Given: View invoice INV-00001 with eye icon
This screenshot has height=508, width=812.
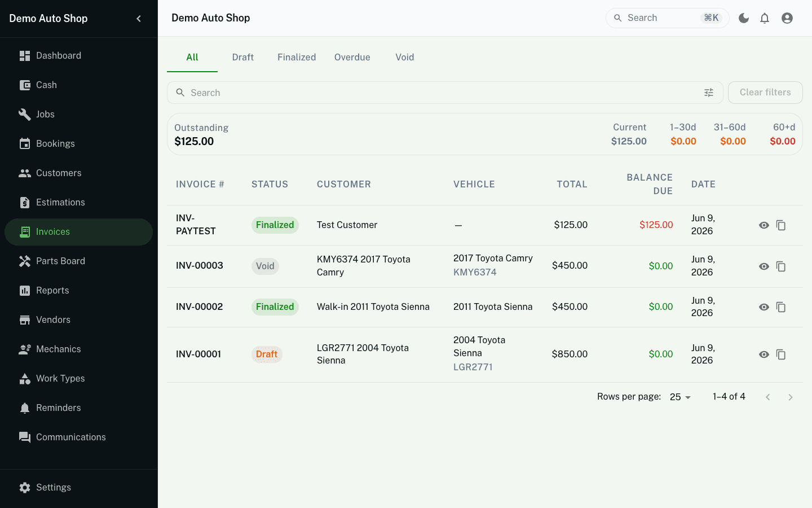Looking at the screenshot, I should tap(764, 354).
